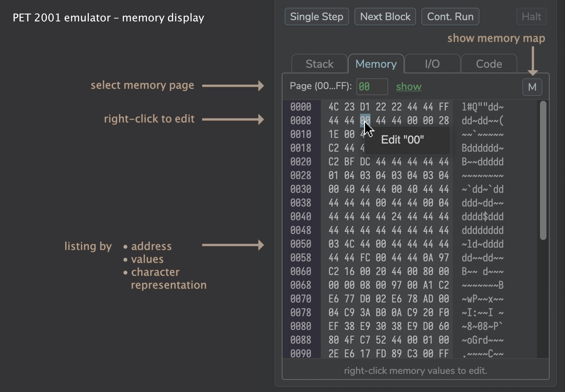Click the Next Block button

tap(385, 17)
